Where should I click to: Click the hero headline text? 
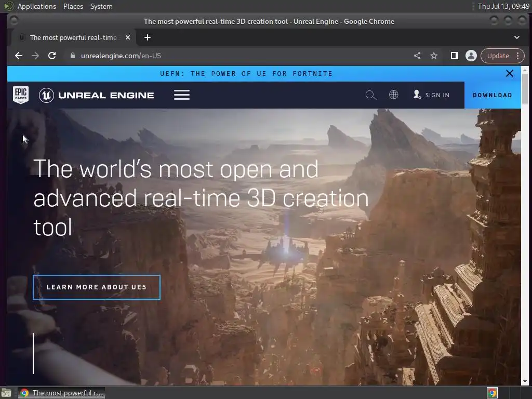point(201,198)
